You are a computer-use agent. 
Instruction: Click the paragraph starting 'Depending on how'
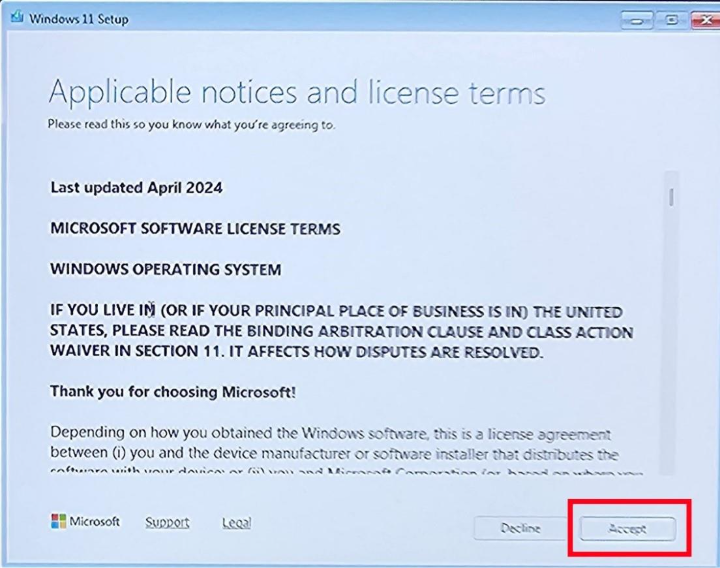pos(330,444)
